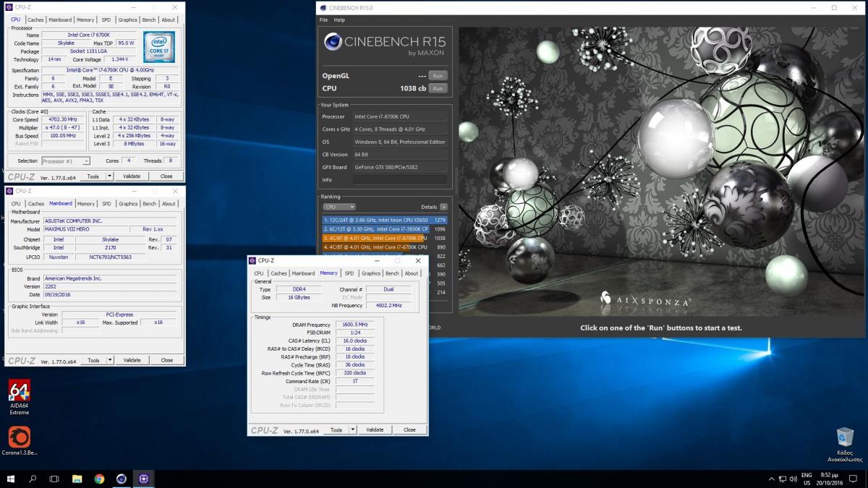Open Mainboard tab in the CPU-Z CPU window

click(x=60, y=20)
